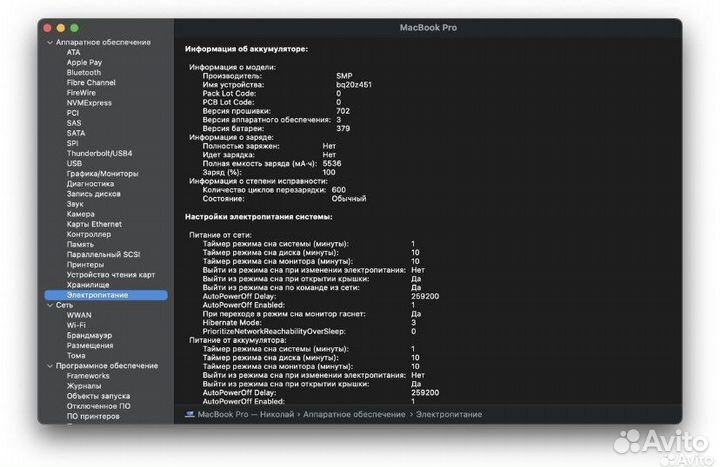The width and height of the screenshot is (720, 467).
Task: Click device name value bq20z451
Action: (354, 84)
